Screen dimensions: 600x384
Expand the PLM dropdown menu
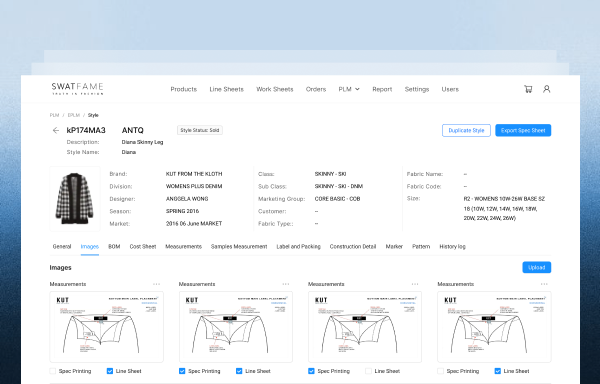tap(349, 89)
